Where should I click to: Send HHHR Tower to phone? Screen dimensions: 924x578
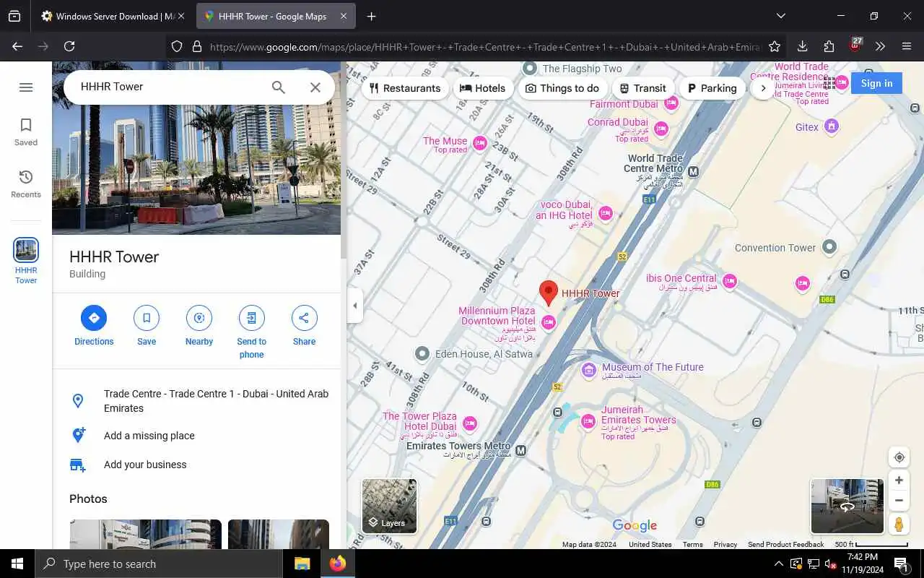pos(251,332)
